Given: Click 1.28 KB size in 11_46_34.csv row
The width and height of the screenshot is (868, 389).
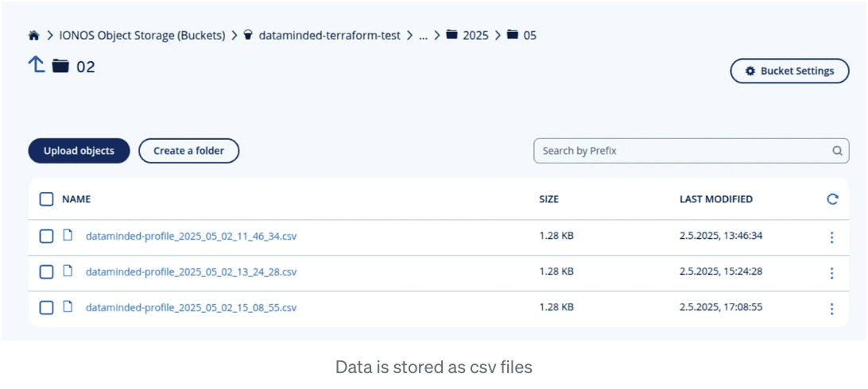Looking at the screenshot, I should click(556, 236).
